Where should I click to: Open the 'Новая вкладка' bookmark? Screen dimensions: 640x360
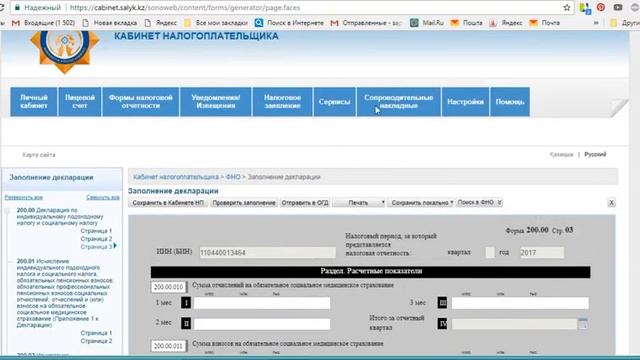[x=110, y=23]
